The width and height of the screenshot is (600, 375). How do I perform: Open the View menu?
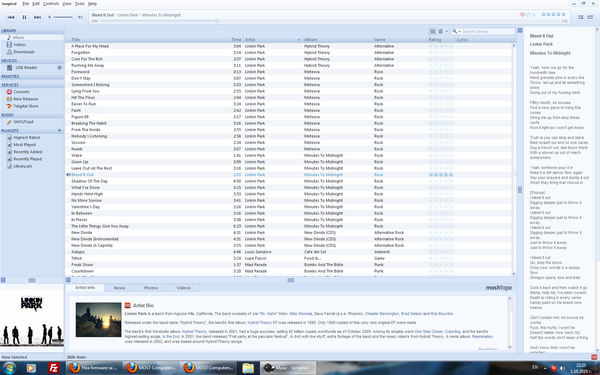click(x=67, y=3)
